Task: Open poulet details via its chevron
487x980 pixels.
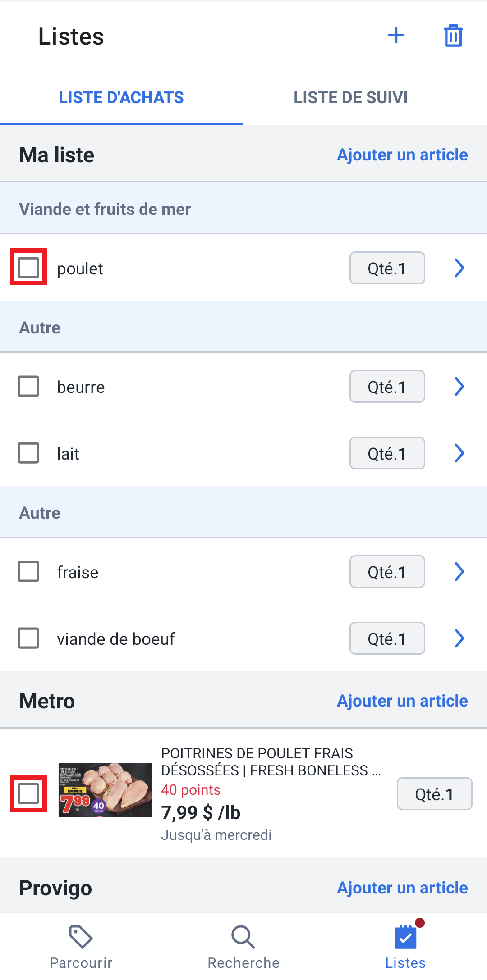Action: click(x=459, y=268)
